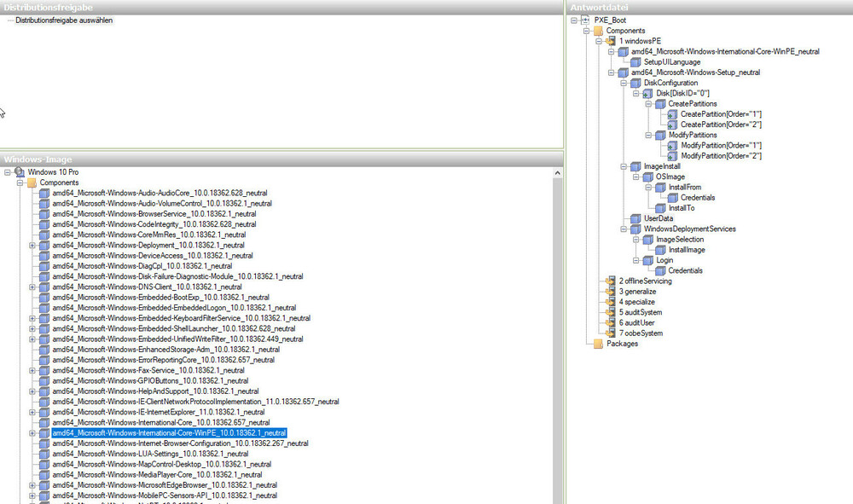The height and width of the screenshot is (504, 853).
Task: Expand the Microsoft-Windows-Deployment component node
Action: (32, 246)
